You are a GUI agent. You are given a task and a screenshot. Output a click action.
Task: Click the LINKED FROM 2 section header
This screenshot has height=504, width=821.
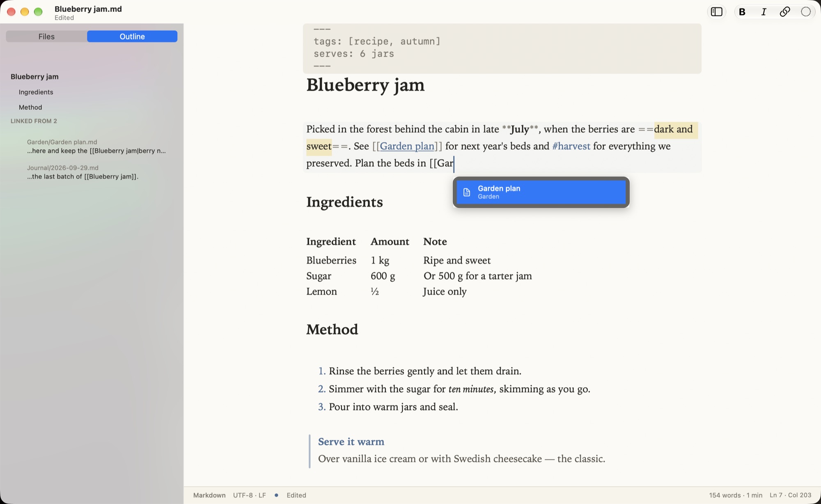tap(34, 121)
